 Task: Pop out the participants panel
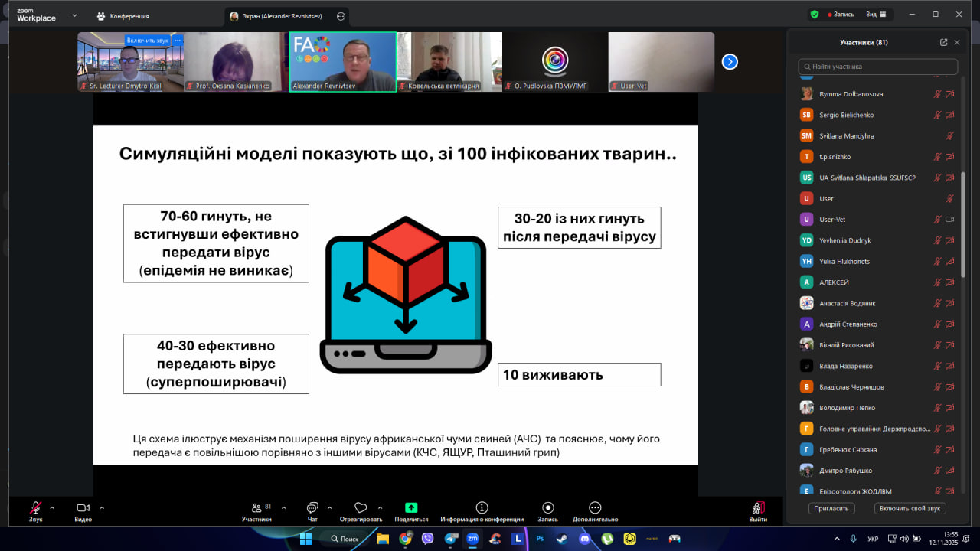(x=943, y=43)
